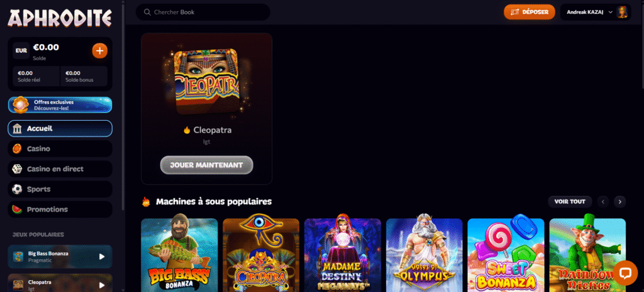Click the DÉPOSER button

[530, 12]
